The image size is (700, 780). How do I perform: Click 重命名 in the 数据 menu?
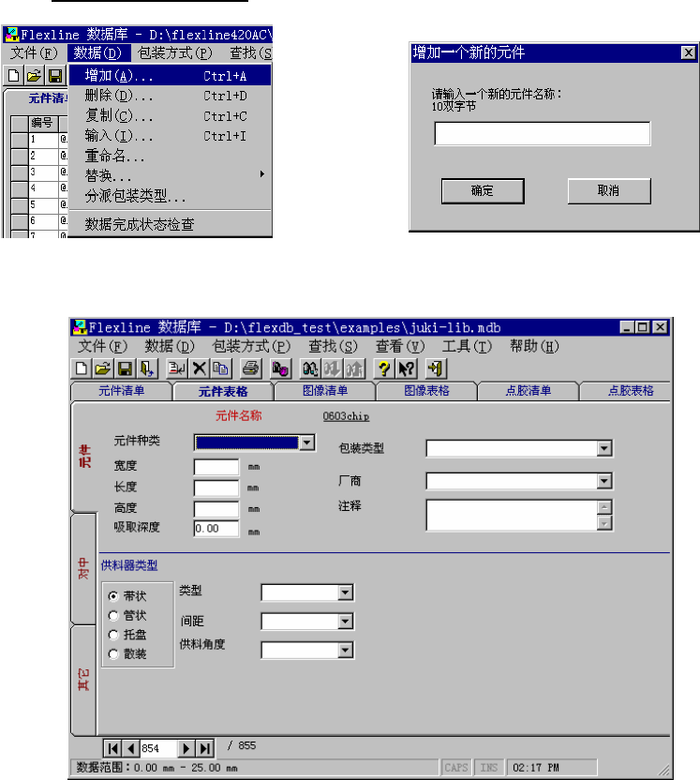click(x=170, y=156)
